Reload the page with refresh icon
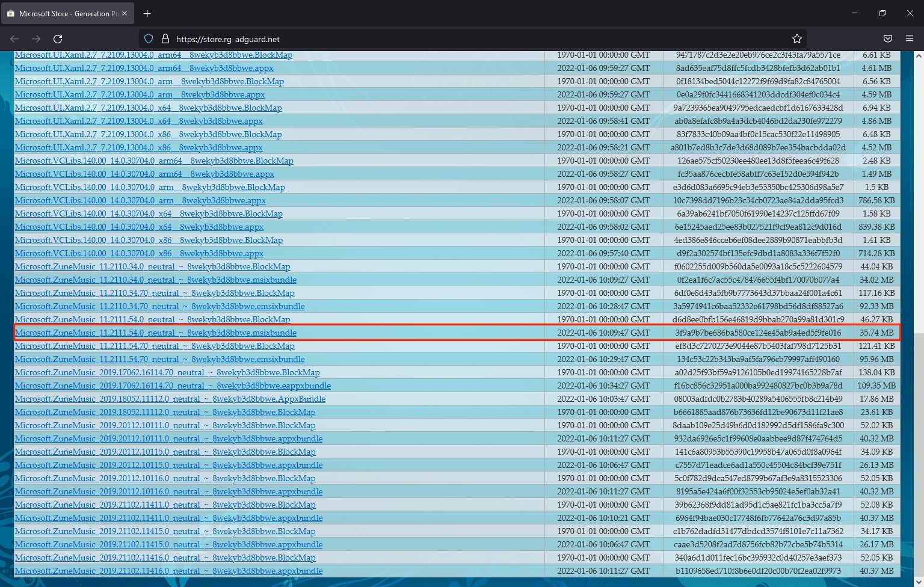Image resolution: width=924 pixels, height=587 pixels. (x=58, y=38)
